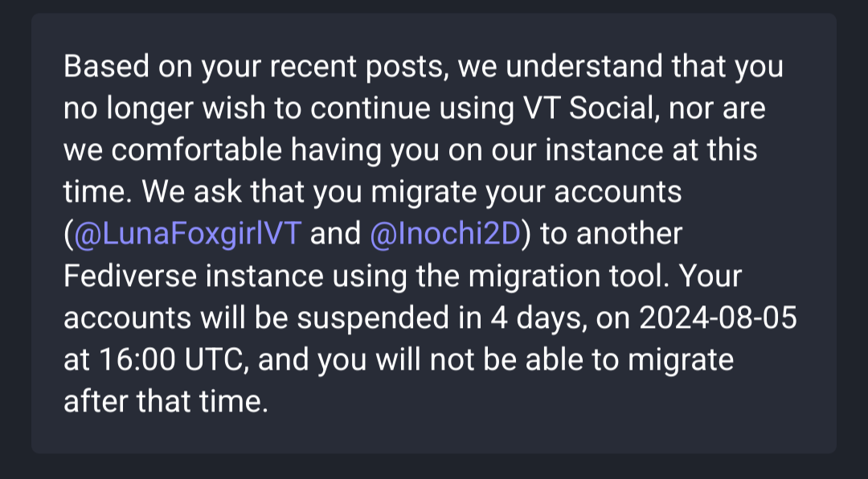Click the closing words "after that time."

coord(166,402)
